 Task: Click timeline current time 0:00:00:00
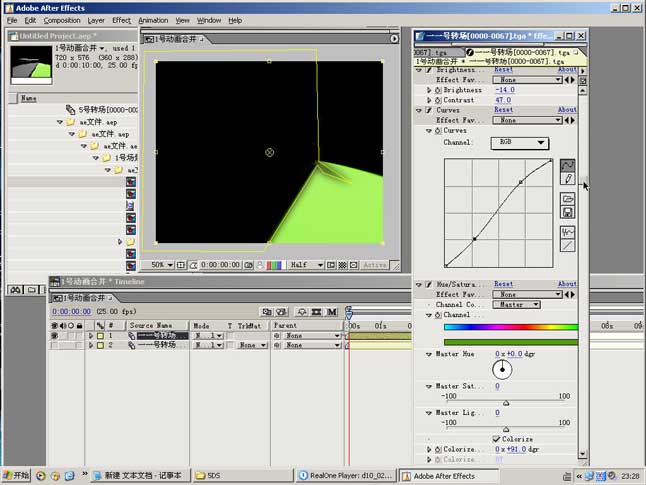[72, 312]
